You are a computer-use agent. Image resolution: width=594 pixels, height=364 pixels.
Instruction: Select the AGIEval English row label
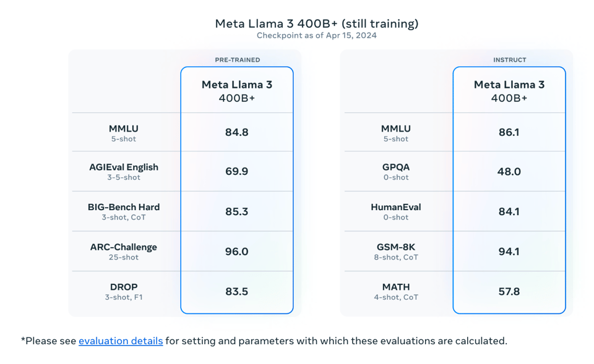click(x=124, y=167)
